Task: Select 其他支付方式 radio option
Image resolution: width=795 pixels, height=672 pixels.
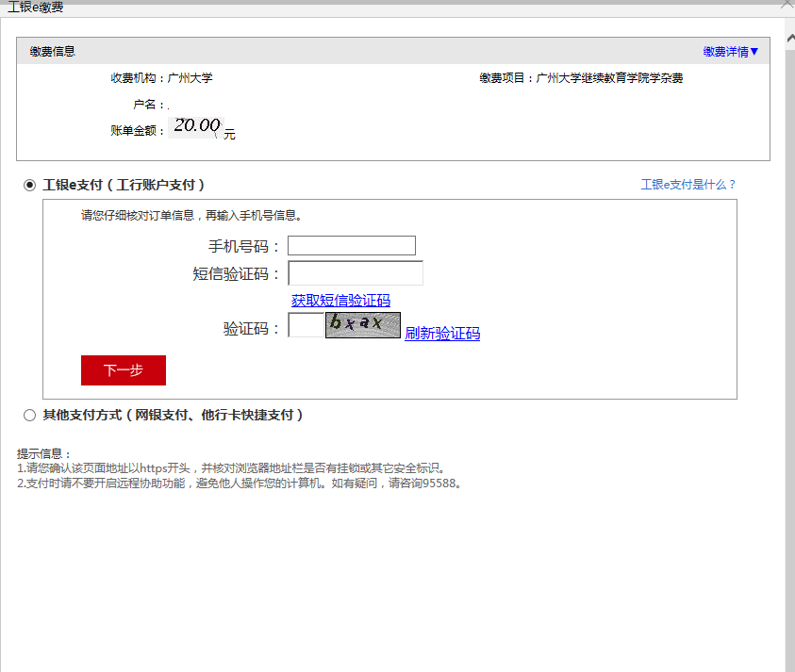Action: [29, 415]
